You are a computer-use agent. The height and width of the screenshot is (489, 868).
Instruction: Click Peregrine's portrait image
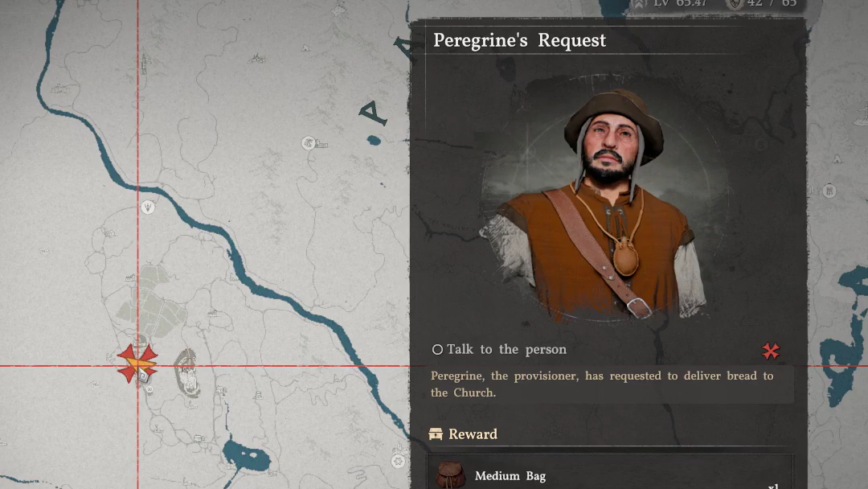tap(604, 203)
